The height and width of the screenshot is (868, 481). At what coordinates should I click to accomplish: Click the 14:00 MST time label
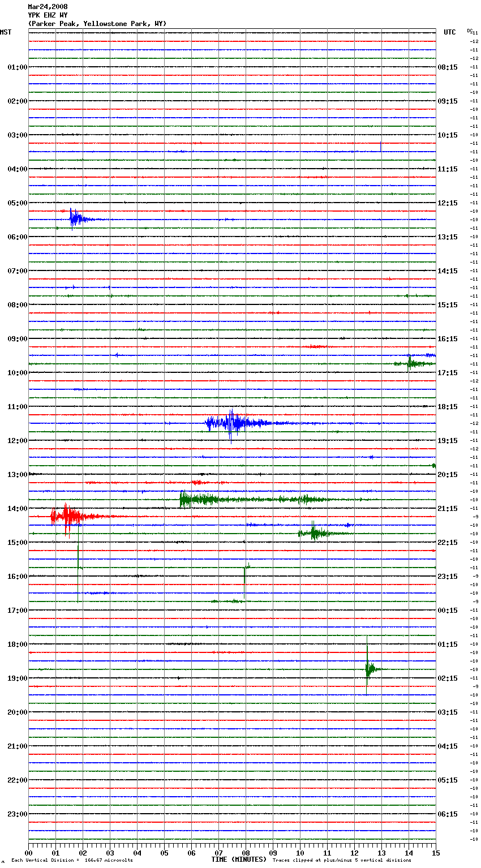(x=18, y=509)
